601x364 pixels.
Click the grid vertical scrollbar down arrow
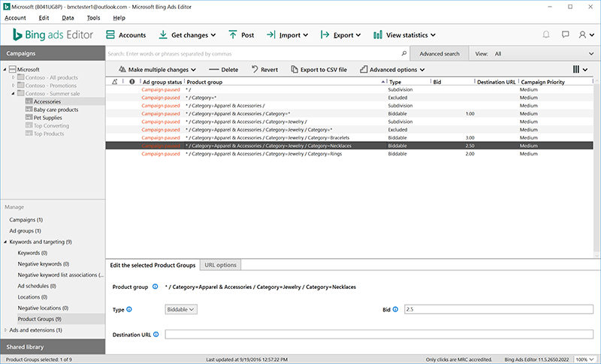coord(596,255)
